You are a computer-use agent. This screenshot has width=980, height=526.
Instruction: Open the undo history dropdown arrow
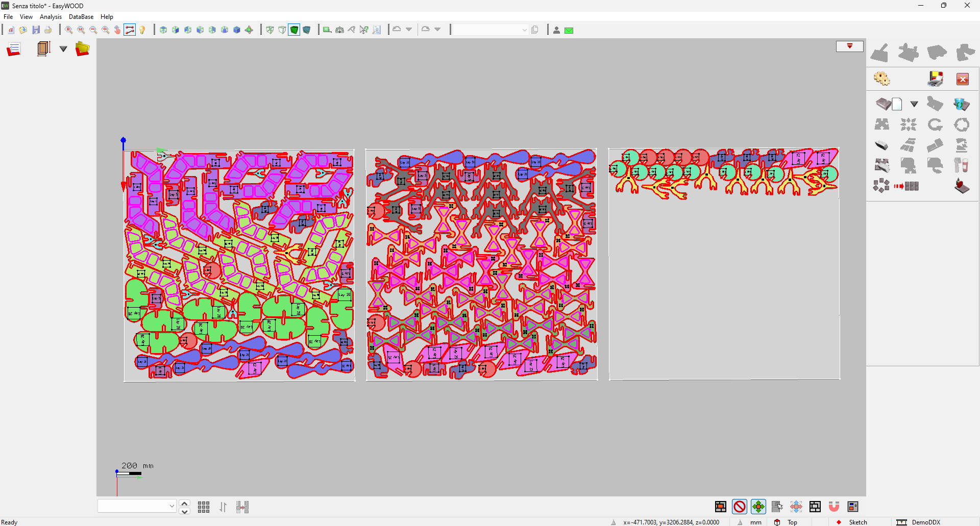click(x=409, y=30)
